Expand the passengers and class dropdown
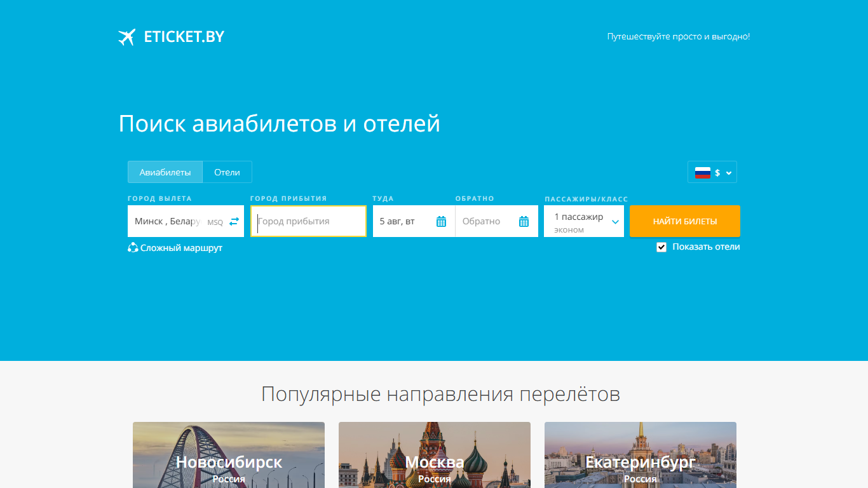Image resolution: width=868 pixels, height=488 pixels. pos(584,221)
